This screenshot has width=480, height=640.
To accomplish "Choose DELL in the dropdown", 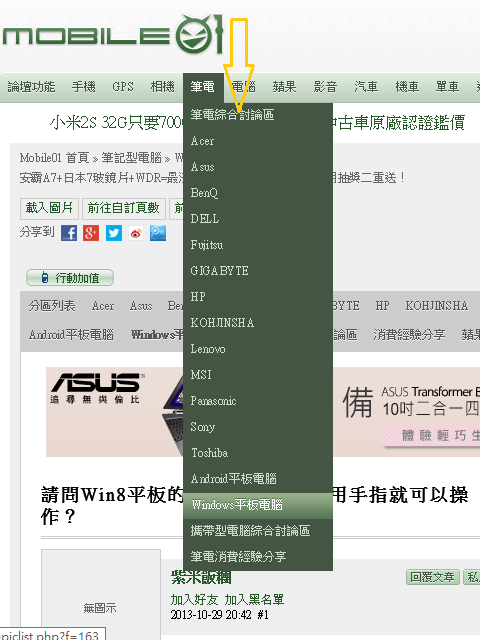I will point(258,219).
